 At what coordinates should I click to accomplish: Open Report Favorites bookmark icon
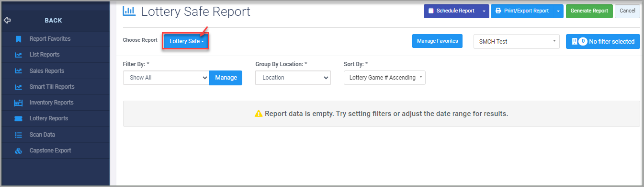[19, 39]
